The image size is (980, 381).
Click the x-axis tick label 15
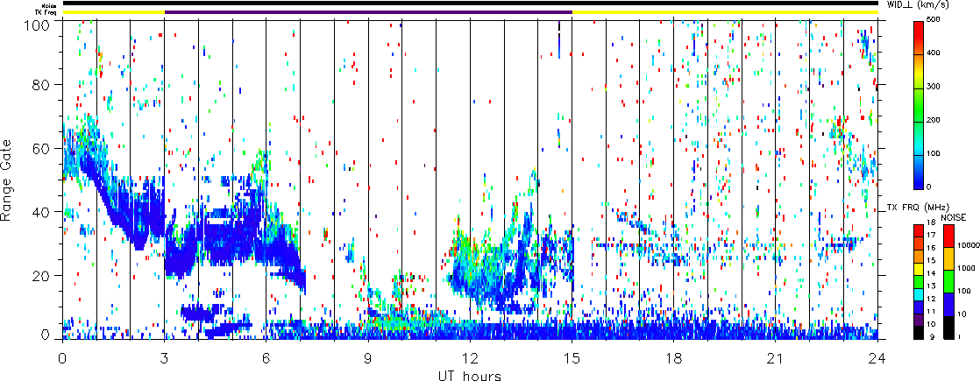(572, 358)
